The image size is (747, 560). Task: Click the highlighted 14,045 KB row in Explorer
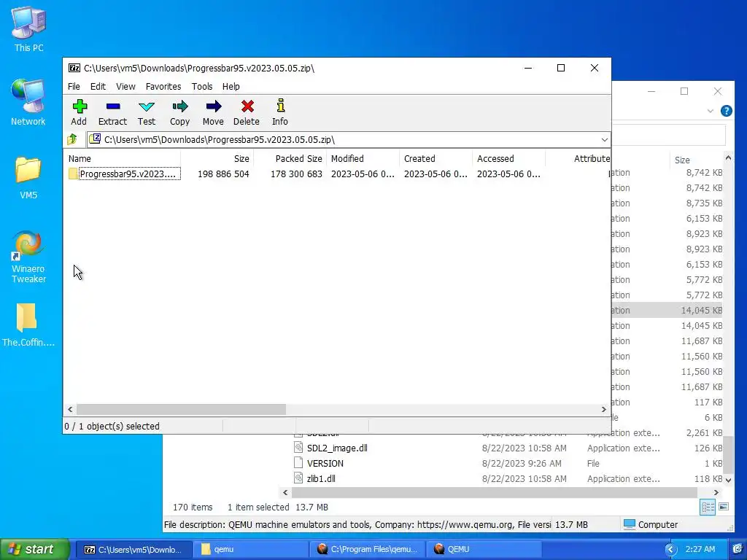pyautogui.click(x=667, y=310)
